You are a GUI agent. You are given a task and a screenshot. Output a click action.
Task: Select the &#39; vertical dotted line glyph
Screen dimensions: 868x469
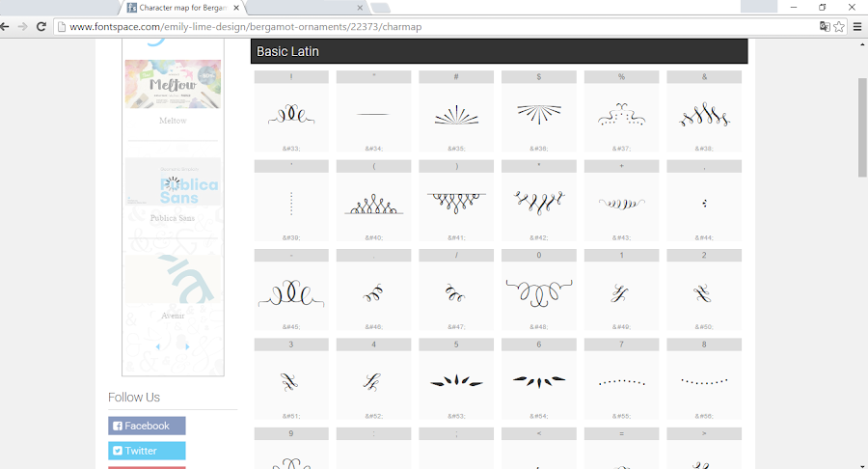[x=291, y=204]
